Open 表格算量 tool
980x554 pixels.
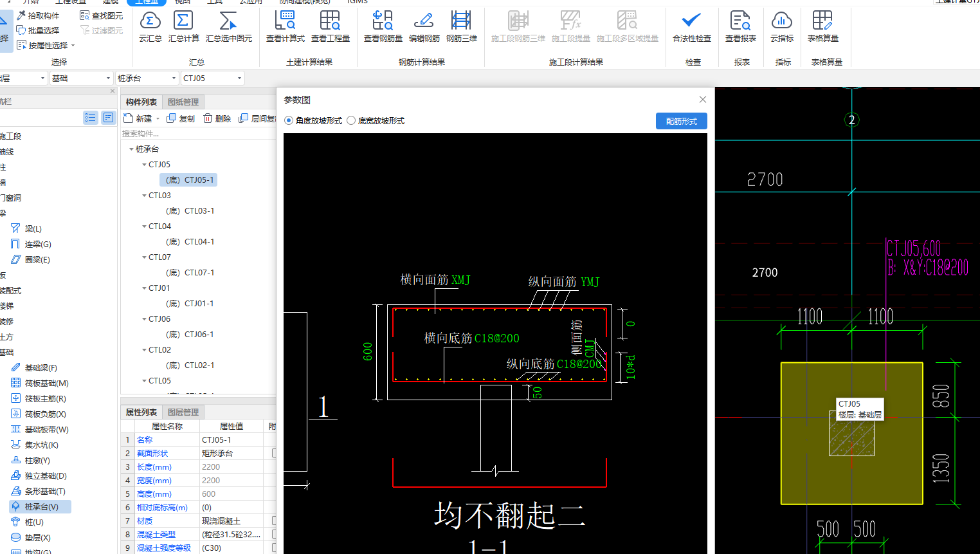[823, 27]
